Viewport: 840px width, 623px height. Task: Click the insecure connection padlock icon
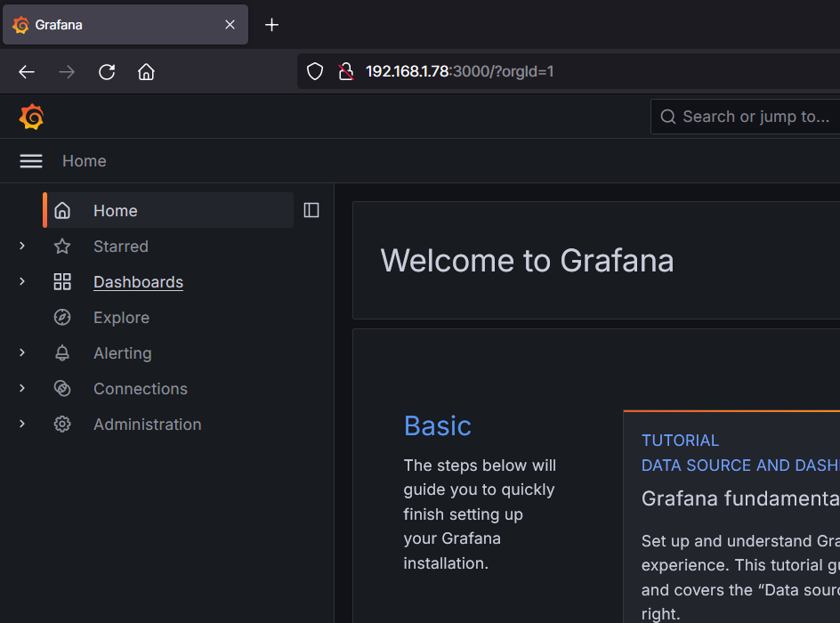pyautogui.click(x=346, y=71)
